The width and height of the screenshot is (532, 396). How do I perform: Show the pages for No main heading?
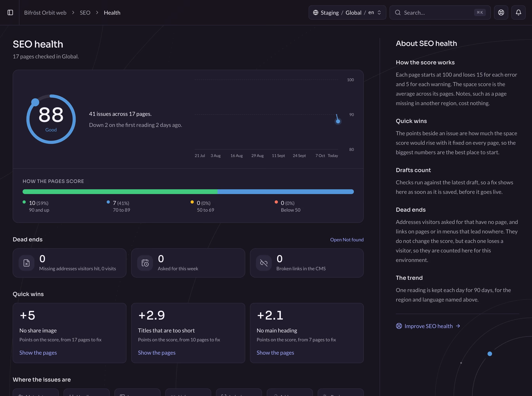(x=275, y=353)
